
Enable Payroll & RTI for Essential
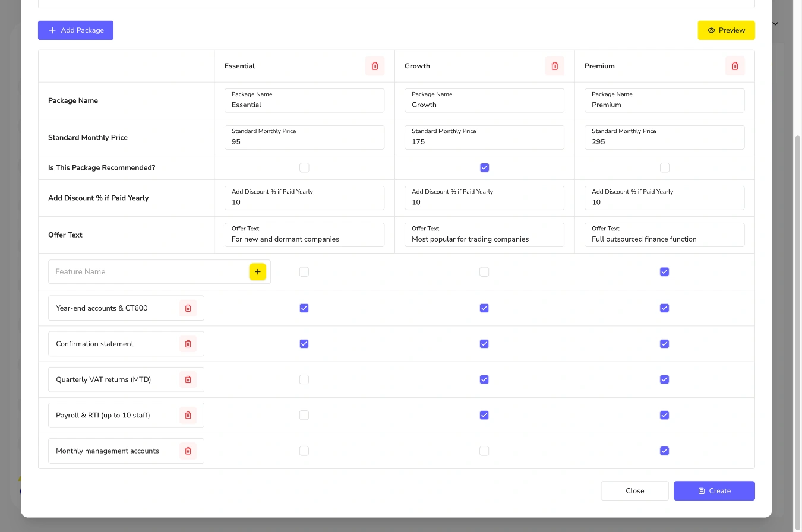tap(304, 415)
